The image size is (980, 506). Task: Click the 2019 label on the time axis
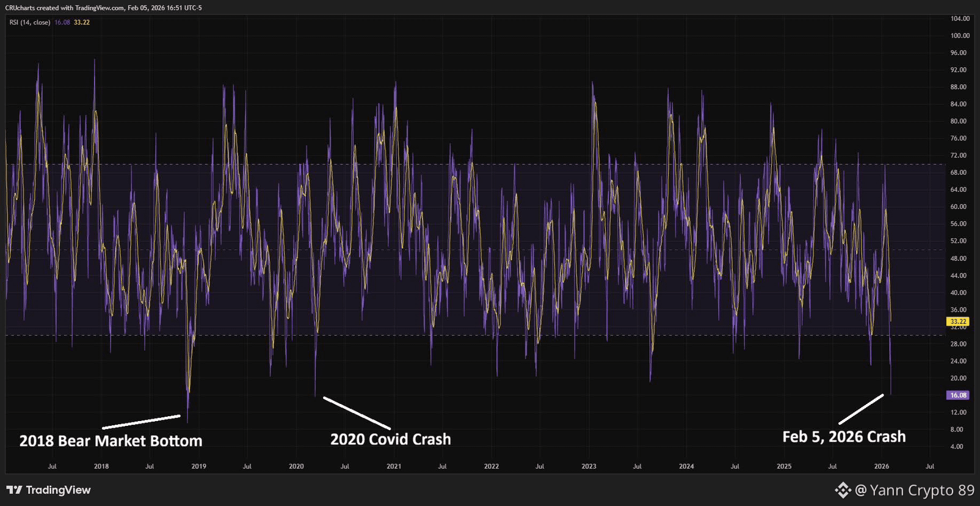coord(199,466)
